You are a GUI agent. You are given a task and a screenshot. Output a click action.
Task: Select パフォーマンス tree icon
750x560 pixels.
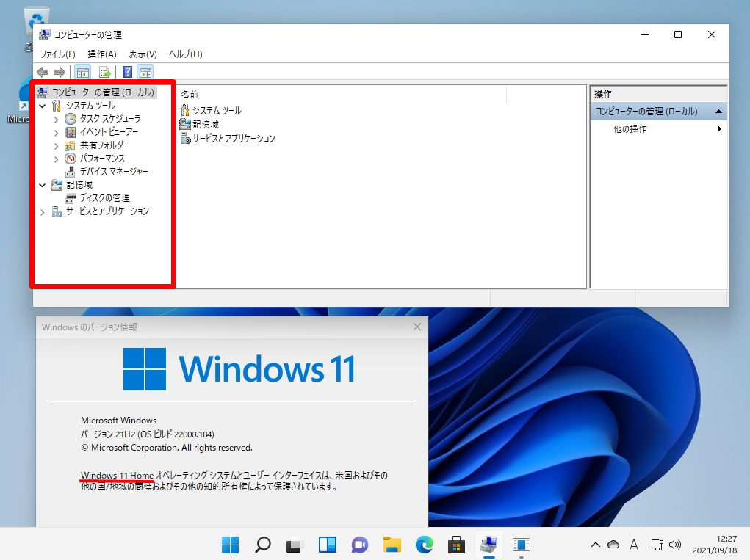coord(71,158)
